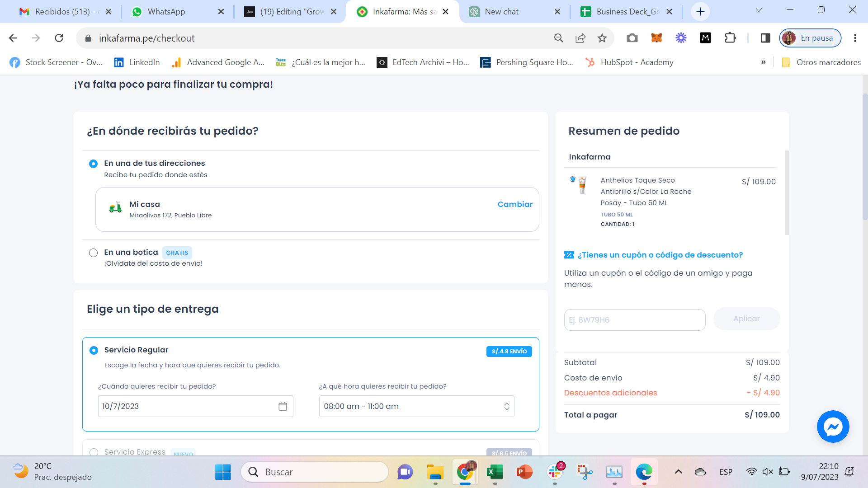The height and width of the screenshot is (488, 868).
Task: Click the page vertical scrollbar
Action: coord(865,157)
